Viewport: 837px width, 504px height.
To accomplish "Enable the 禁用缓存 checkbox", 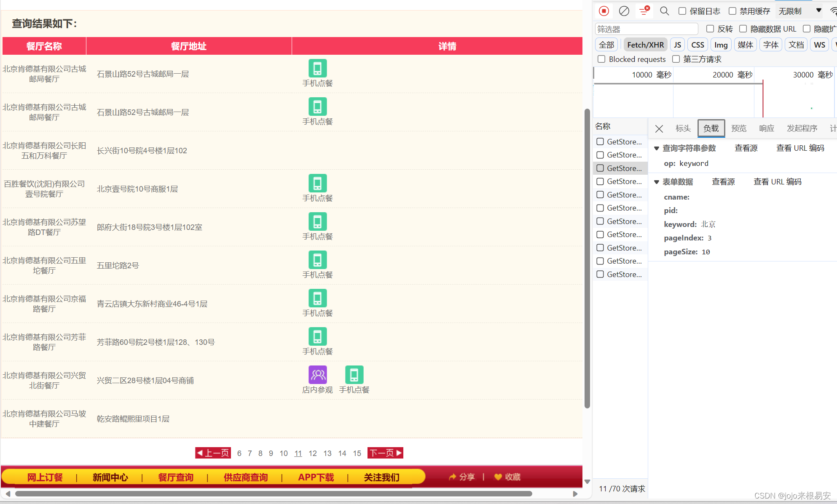I will [732, 11].
